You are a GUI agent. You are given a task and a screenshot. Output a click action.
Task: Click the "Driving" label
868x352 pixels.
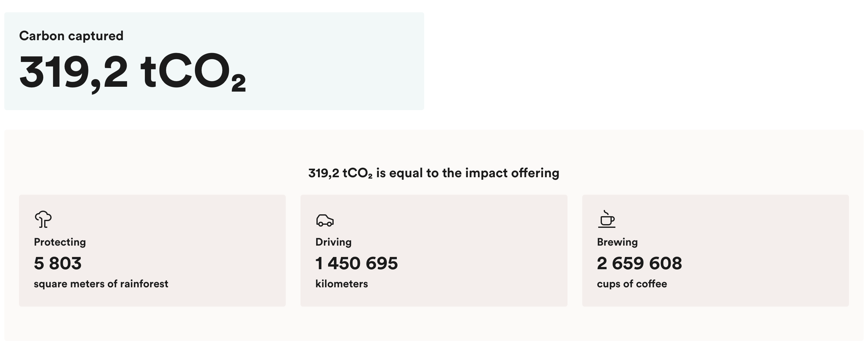pyautogui.click(x=333, y=242)
